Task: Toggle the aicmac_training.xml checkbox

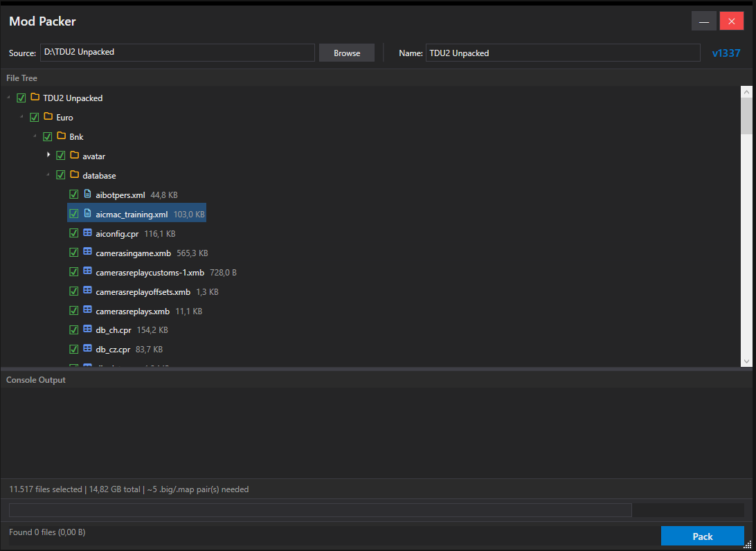Action: (74, 214)
